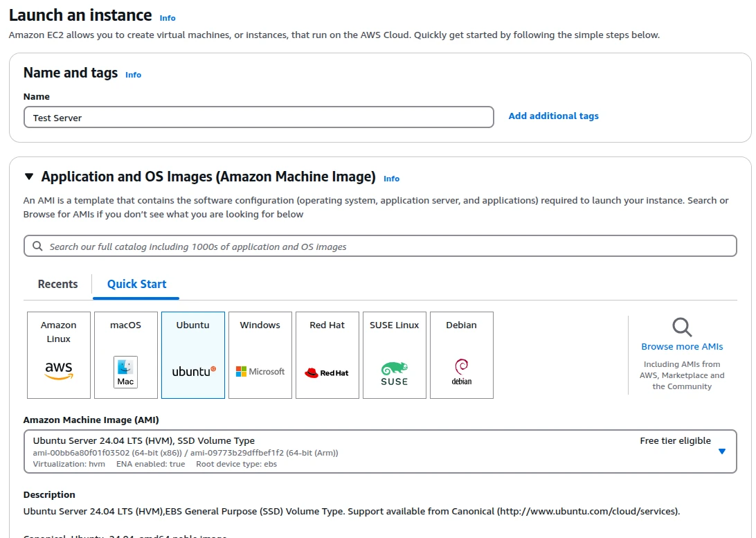This screenshot has width=756, height=538.
Task: Switch to the Quick Start tab
Action: (136, 284)
